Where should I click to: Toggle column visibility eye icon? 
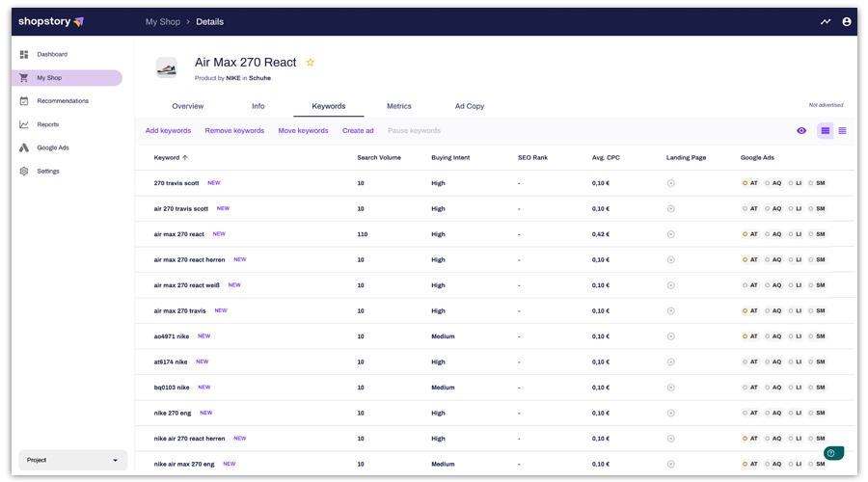tap(801, 130)
